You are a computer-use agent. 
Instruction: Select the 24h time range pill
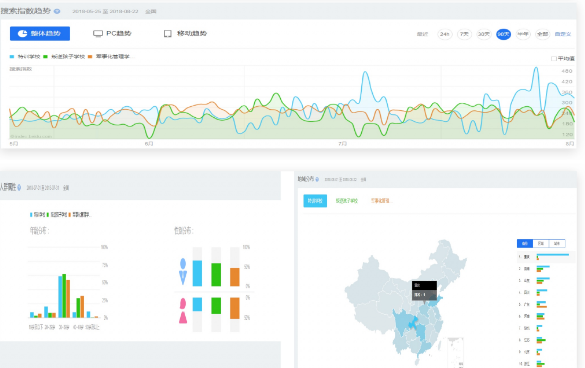pos(445,34)
